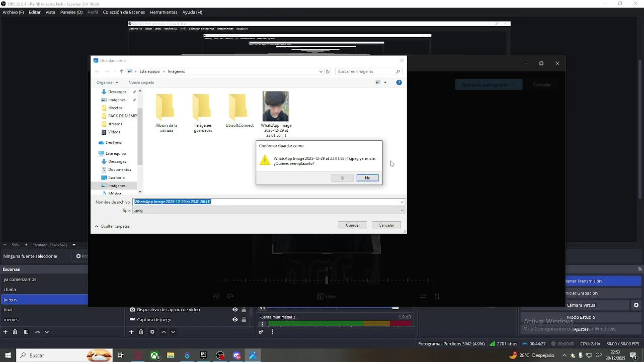The height and width of the screenshot is (362, 644).
Task: Expand the address bar history dropdown
Action: coord(321,71)
